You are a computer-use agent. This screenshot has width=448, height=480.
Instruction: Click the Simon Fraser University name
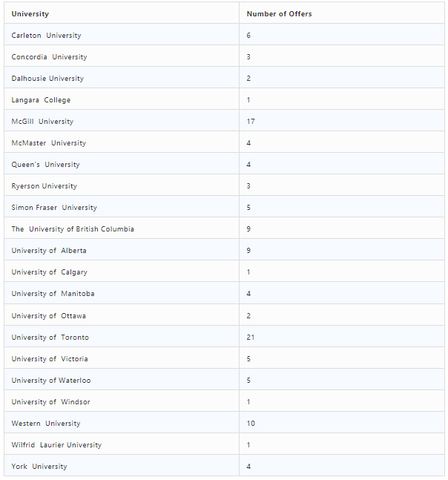[54, 208]
